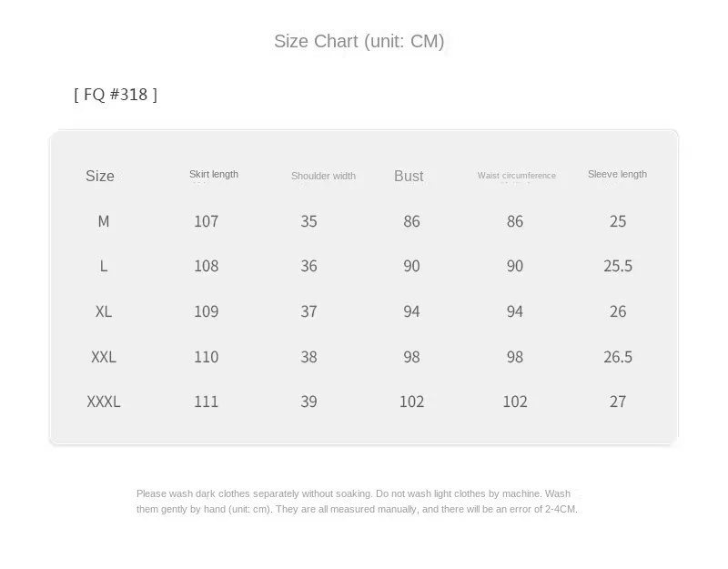Select the XL bust value 94
Viewport: 728px width, 569px height.
412,311
